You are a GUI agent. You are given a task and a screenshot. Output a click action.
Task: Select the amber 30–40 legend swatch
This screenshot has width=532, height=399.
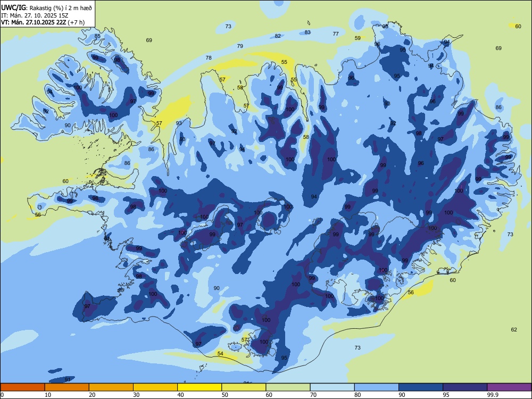click(x=155, y=387)
